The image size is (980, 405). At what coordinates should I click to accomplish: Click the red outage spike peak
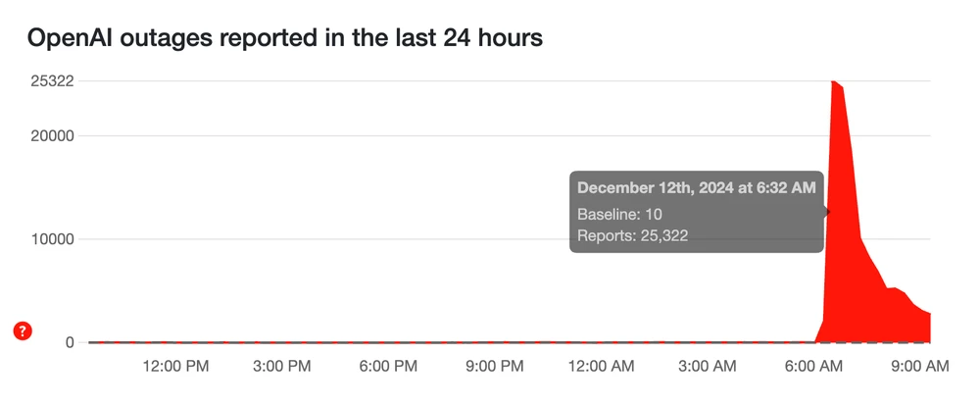point(834,84)
